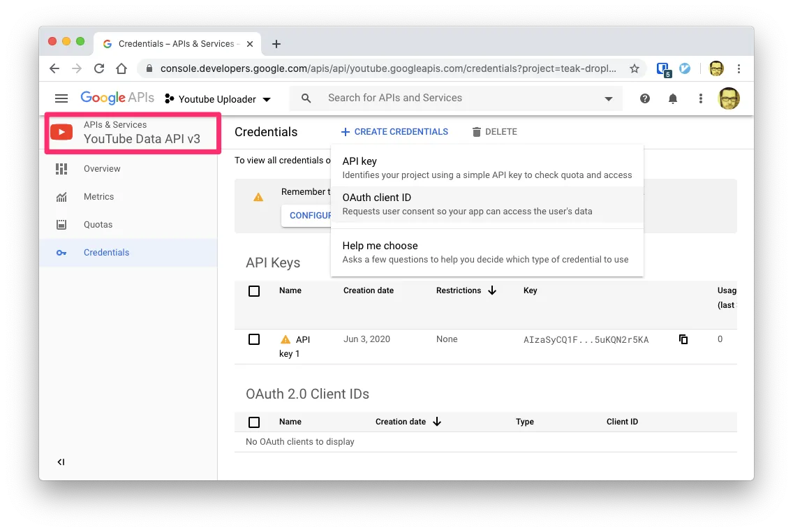Image resolution: width=793 pixels, height=532 pixels.
Task: Click CREATE CREDENTIALS button
Action: pyautogui.click(x=394, y=132)
